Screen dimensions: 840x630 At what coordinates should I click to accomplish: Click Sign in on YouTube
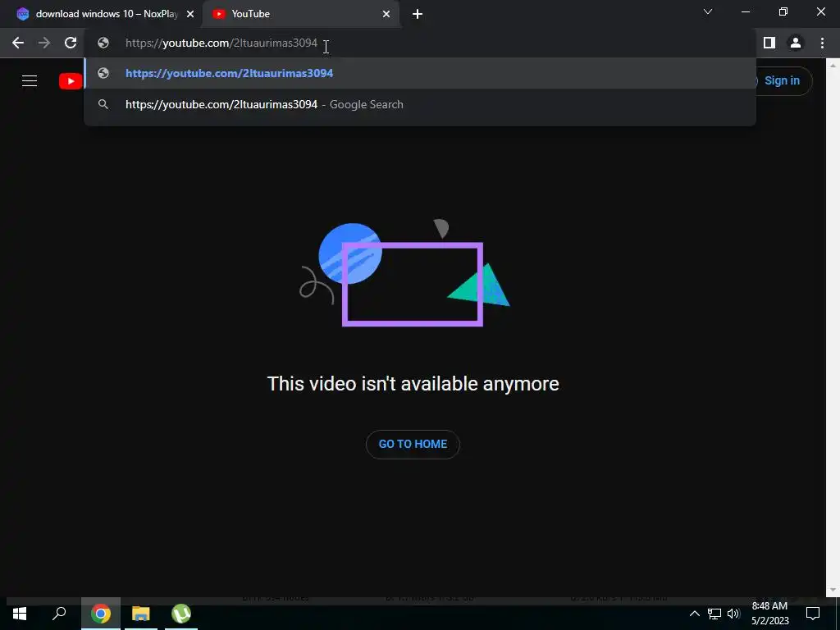pos(782,81)
